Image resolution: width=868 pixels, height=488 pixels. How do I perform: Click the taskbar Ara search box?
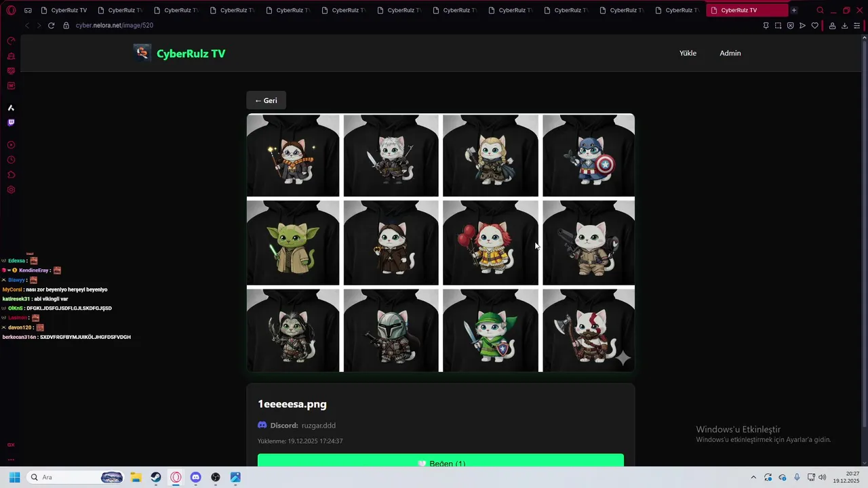(76, 477)
